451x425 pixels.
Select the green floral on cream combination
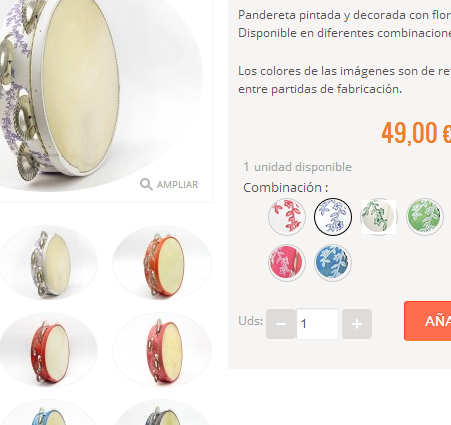pyautogui.click(x=379, y=217)
